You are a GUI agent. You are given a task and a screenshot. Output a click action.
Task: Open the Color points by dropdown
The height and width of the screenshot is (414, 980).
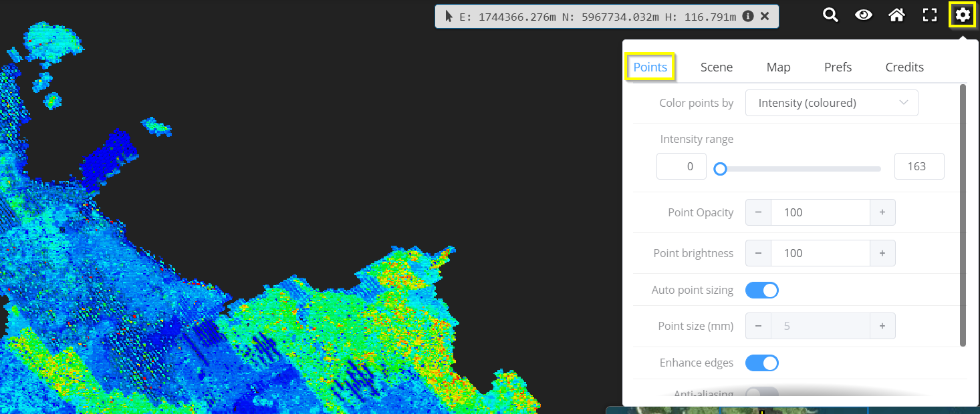click(x=832, y=102)
